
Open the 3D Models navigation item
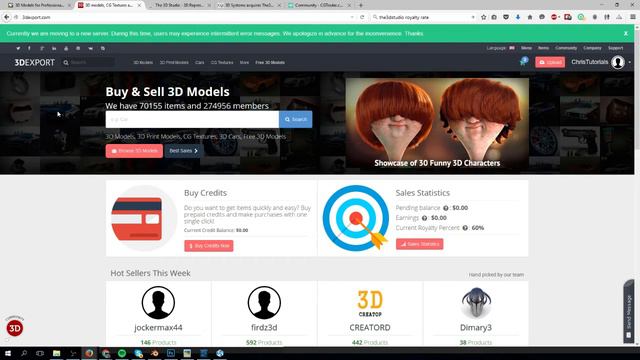(x=143, y=62)
